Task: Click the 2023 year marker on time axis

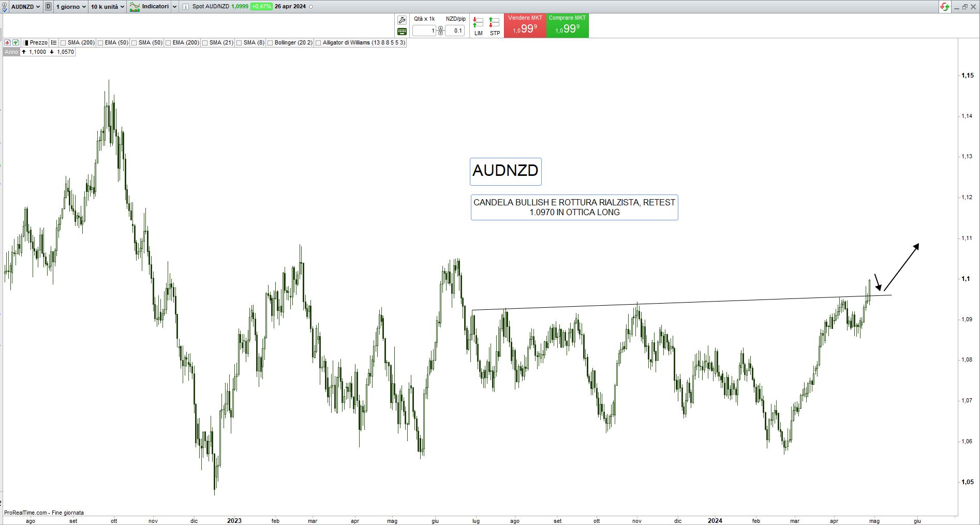Action: [234, 521]
